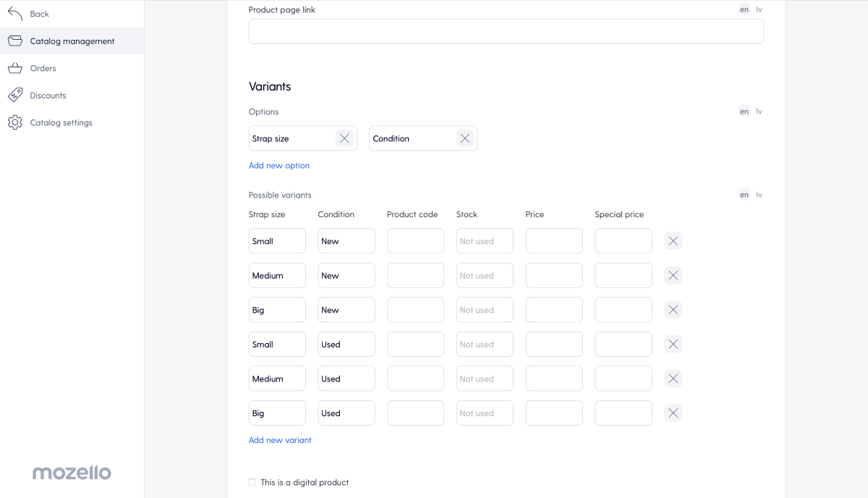Click the Price field for Medium New
The image size is (868, 498).
(x=554, y=276)
